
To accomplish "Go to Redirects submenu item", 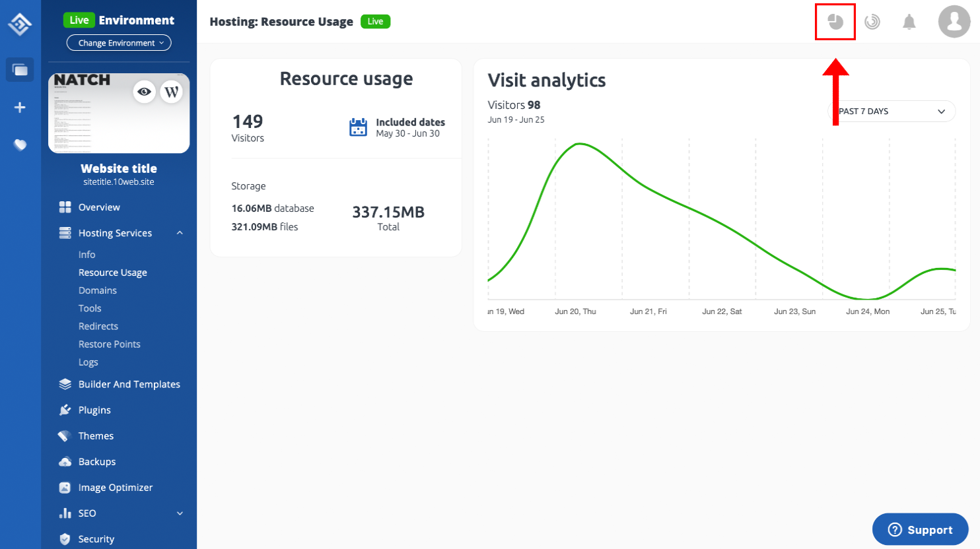I will point(98,326).
